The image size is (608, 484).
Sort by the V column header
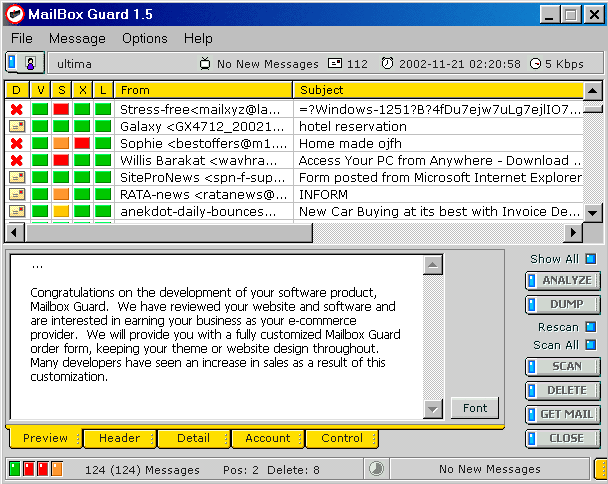(x=41, y=90)
